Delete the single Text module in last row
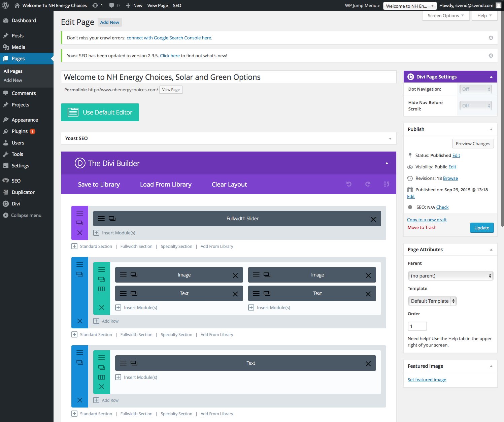504x422 pixels. point(368,363)
